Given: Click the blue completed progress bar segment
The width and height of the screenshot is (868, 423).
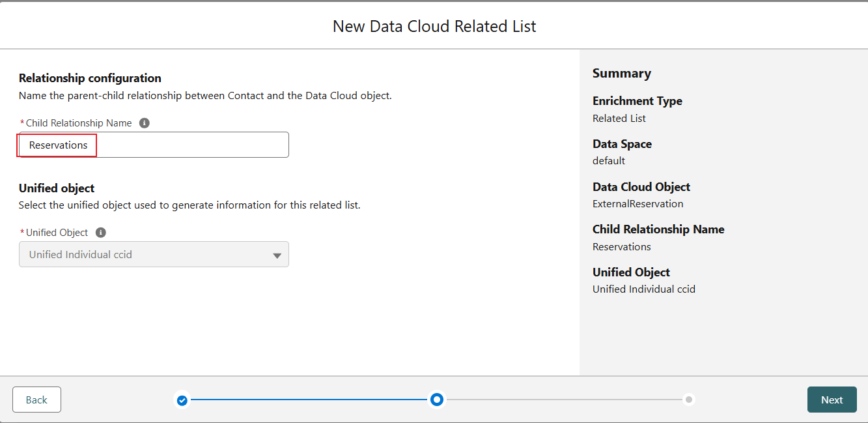Looking at the screenshot, I should point(309,399).
